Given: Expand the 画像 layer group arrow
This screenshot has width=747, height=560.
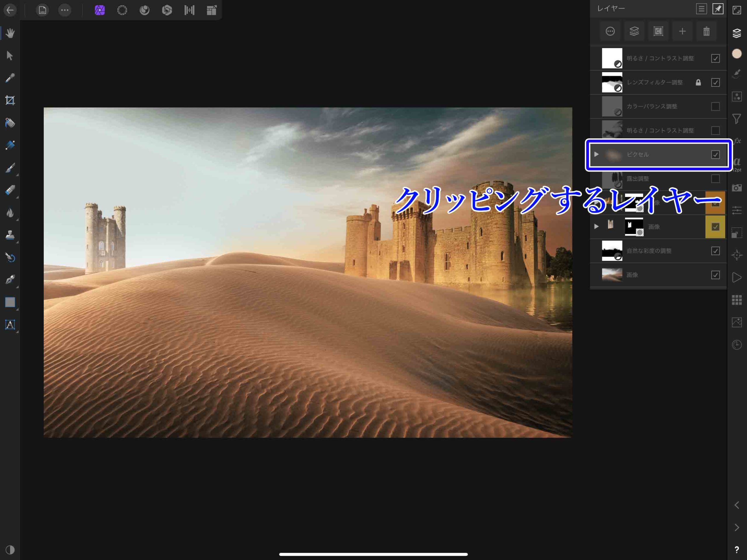Looking at the screenshot, I should pyautogui.click(x=596, y=227).
